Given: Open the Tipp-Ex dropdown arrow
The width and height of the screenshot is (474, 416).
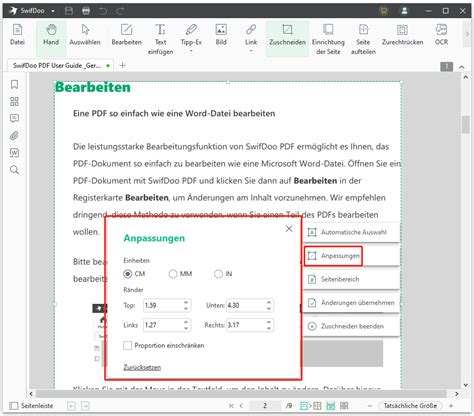Looking at the screenshot, I should click(x=191, y=51).
